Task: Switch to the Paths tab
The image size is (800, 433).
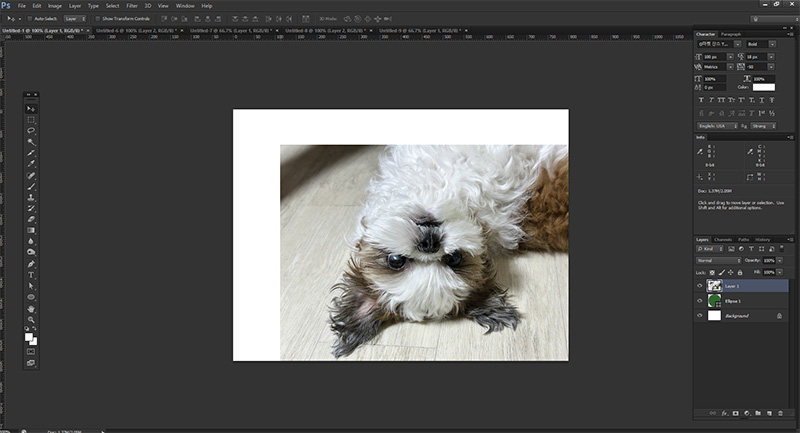Action: 744,240
